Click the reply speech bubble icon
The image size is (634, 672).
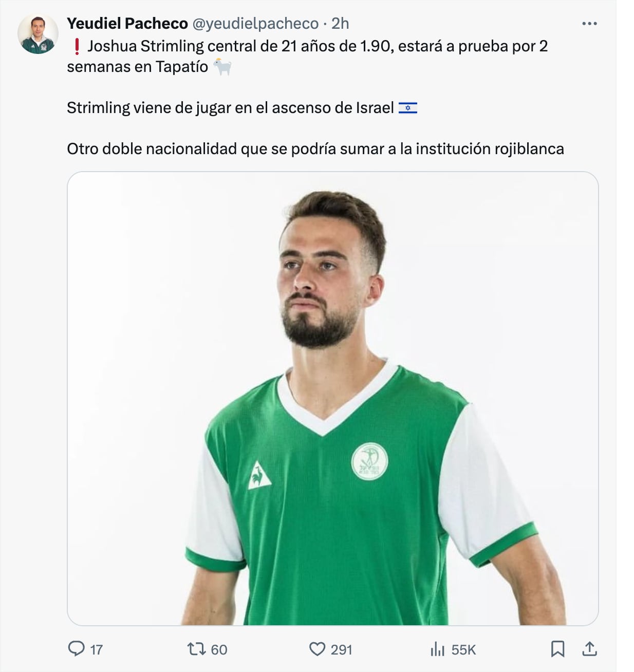coord(77,649)
